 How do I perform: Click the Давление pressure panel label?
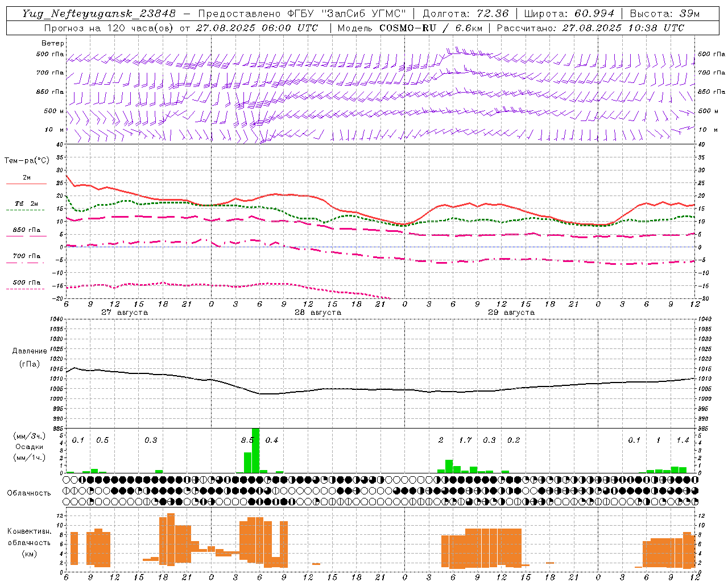30,351
